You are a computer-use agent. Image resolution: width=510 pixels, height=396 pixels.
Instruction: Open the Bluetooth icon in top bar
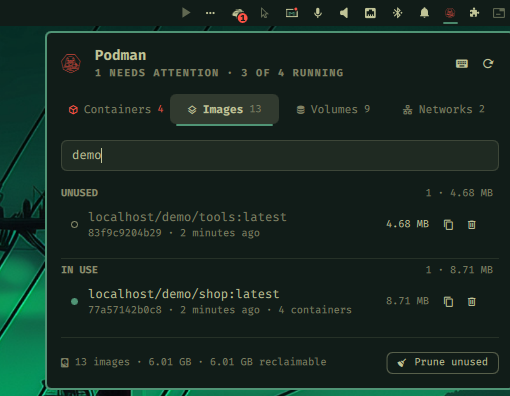pyautogui.click(x=397, y=13)
